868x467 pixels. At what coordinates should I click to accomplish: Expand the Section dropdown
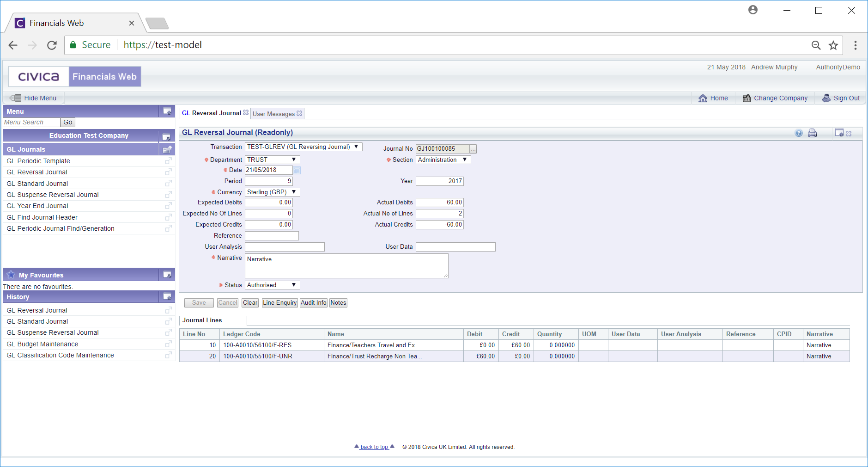pyautogui.click(x=443, y=160)
